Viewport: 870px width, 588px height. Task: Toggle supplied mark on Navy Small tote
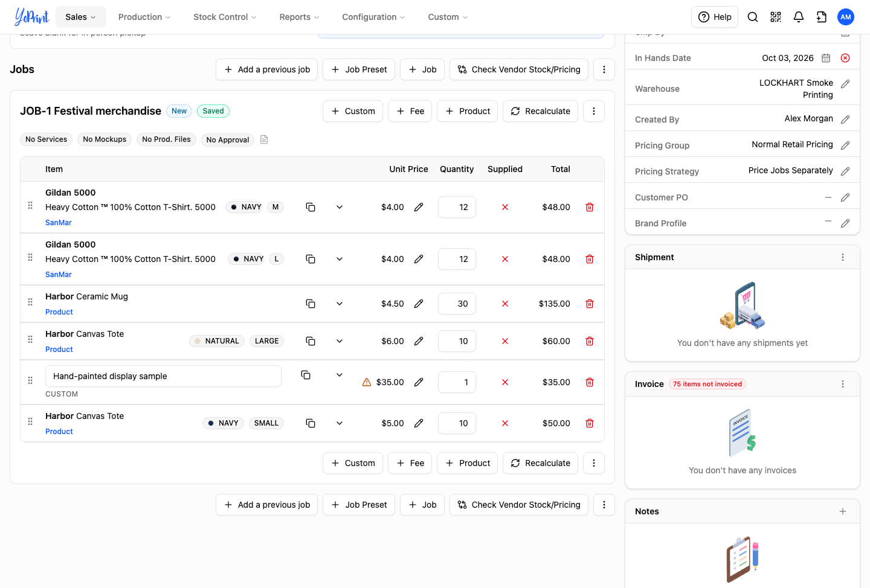(505, 423)
